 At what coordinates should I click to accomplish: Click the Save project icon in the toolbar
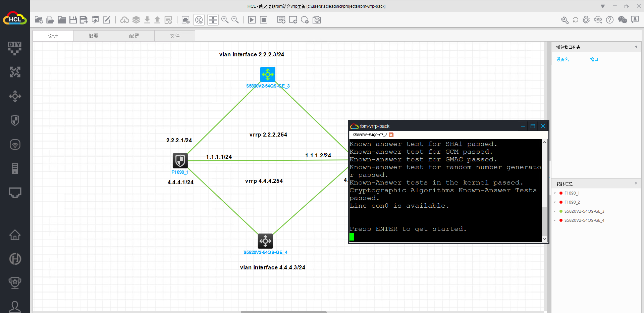73,20
